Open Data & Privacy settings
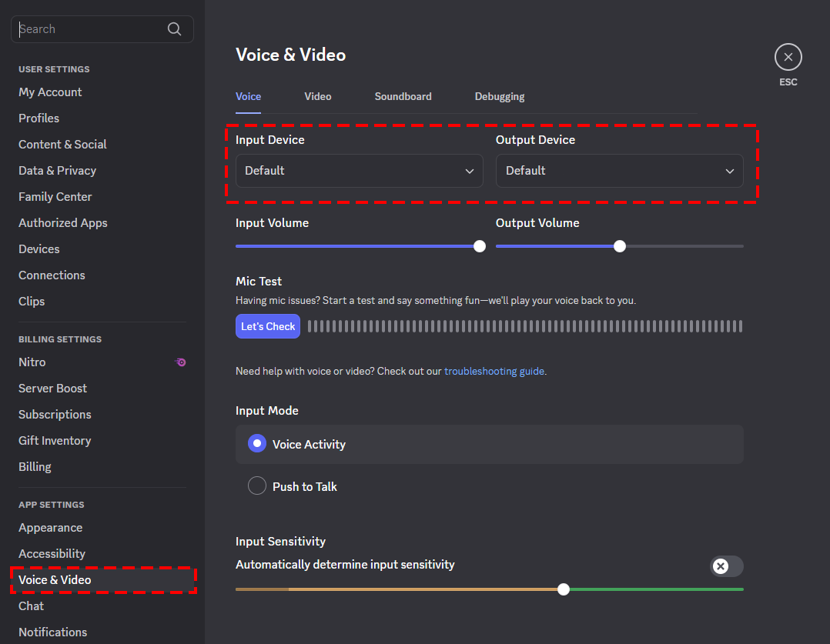 57,170
